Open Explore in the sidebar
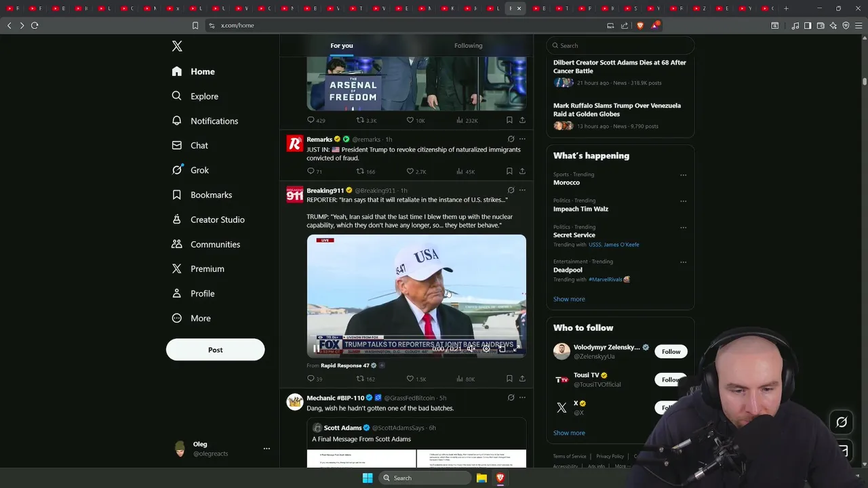This screenshot has height=488, width=868. (x=195, y=96)
